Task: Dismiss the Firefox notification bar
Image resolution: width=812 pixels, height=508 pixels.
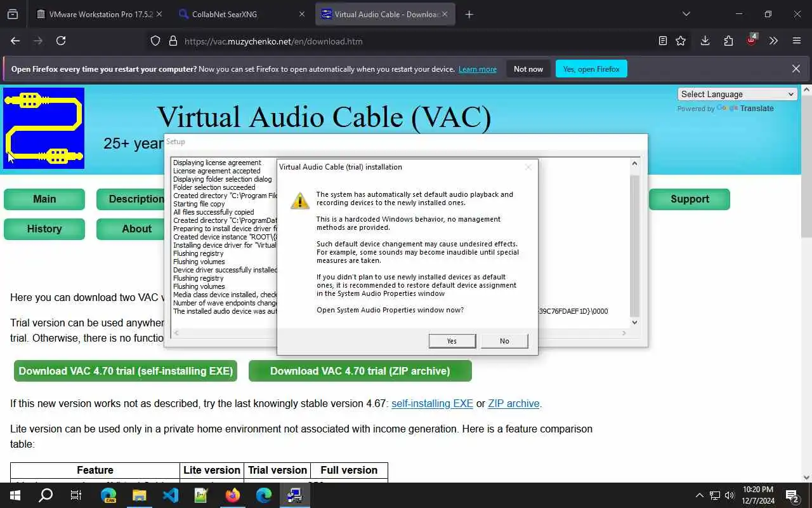Action: (x=796, y=69)
